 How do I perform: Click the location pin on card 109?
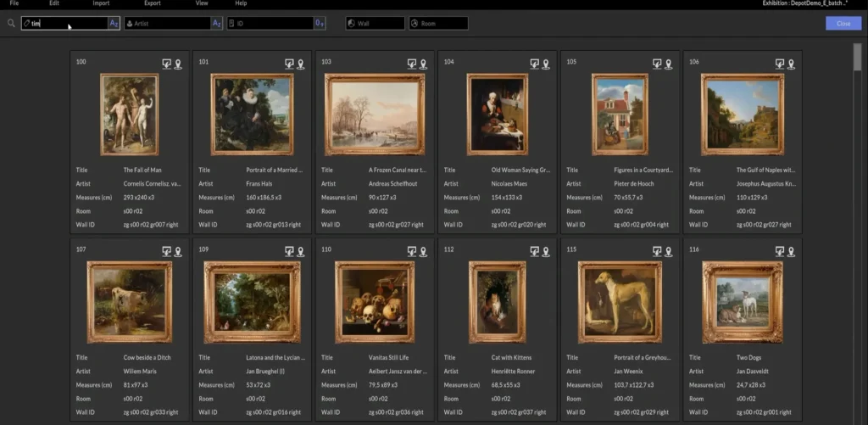click(x=301, y=252)
